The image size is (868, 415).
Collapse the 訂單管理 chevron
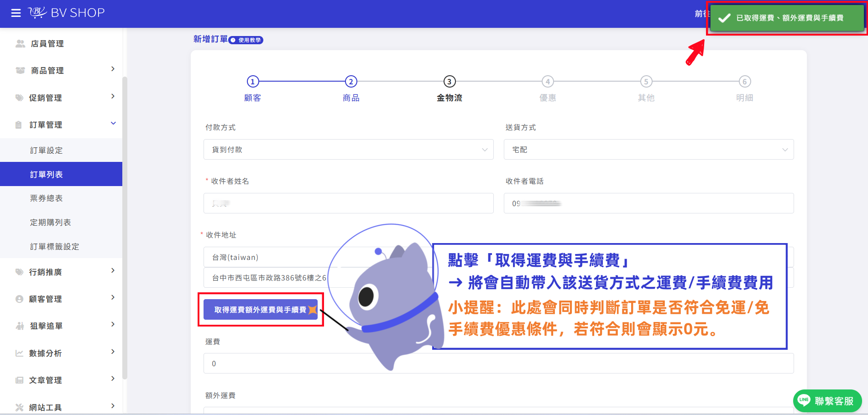click(x=113, y=123)
